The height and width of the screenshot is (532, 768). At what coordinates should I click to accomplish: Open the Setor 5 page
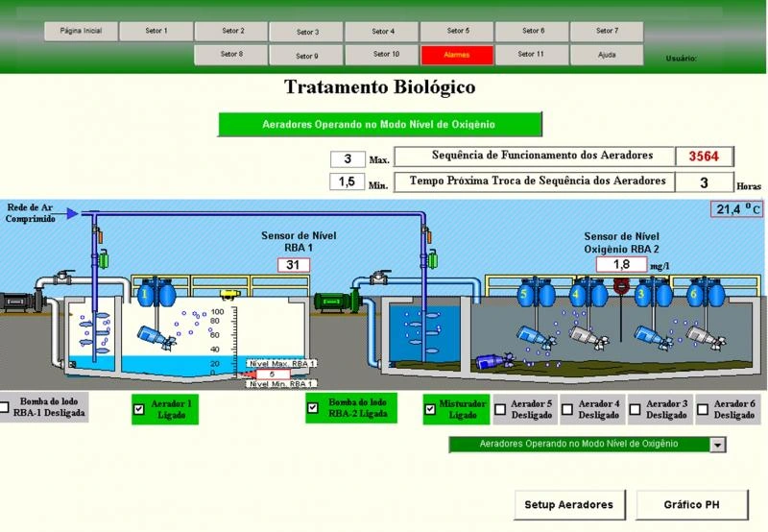point(457,32)
